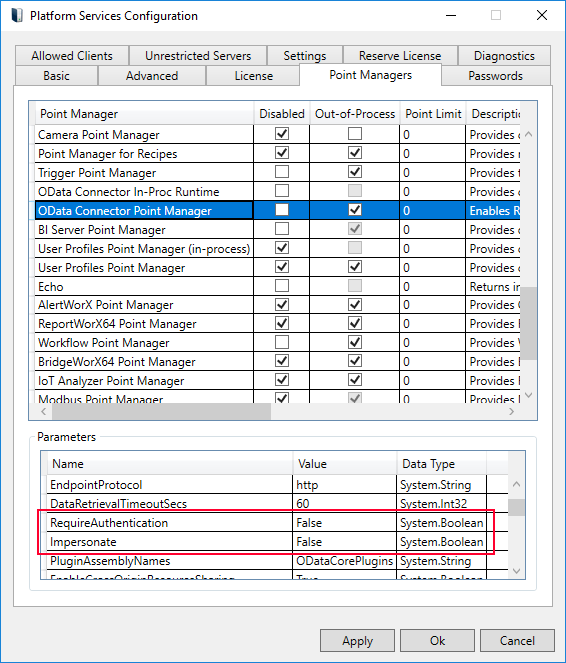
Task: Click the http value cell
Action: pos(345,485)
